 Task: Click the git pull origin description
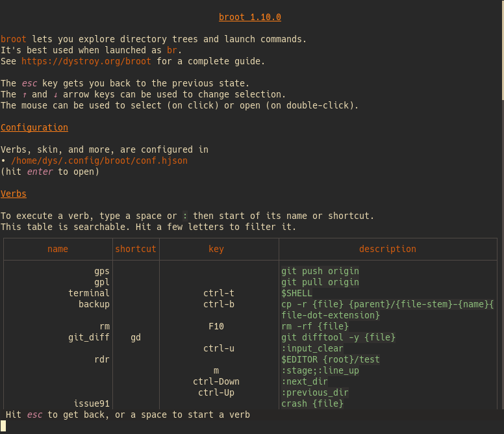320,282
